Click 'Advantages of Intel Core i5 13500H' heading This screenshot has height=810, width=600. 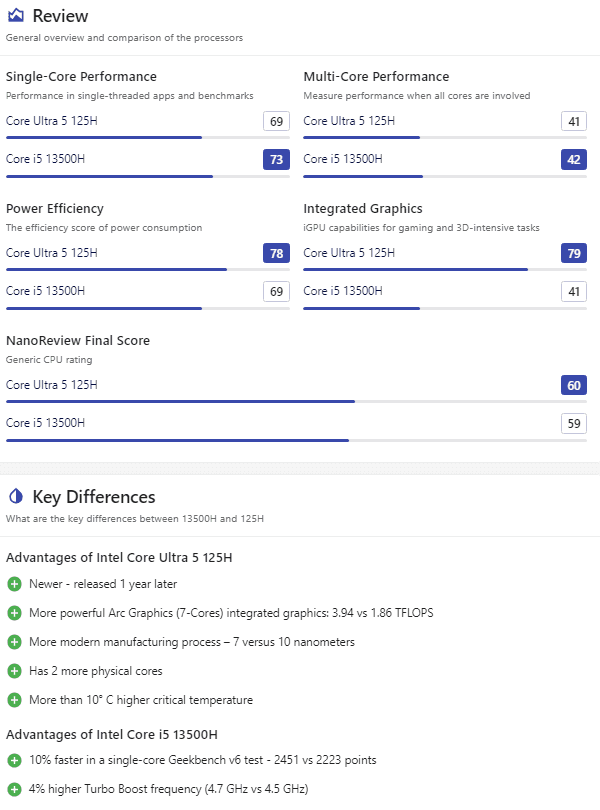[112, 735]
